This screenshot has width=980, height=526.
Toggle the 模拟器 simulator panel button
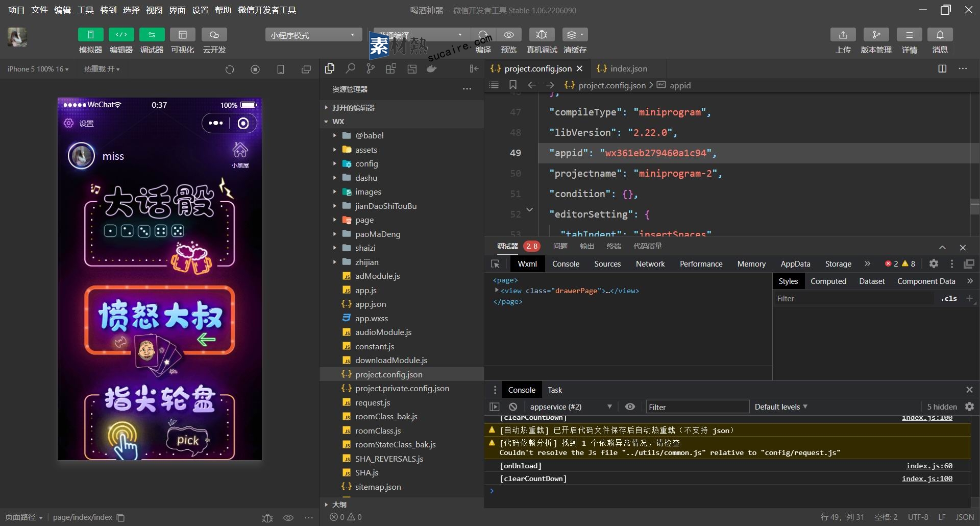coord(90,35)
